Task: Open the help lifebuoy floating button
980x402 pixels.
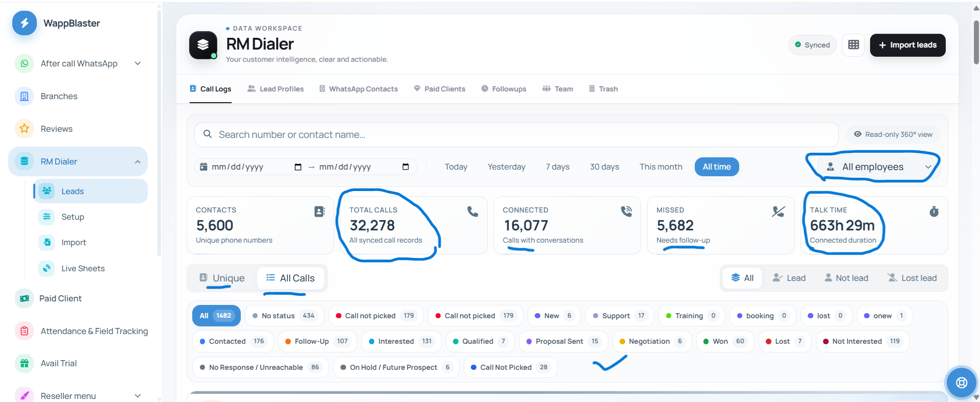Action: pos(962,383)
